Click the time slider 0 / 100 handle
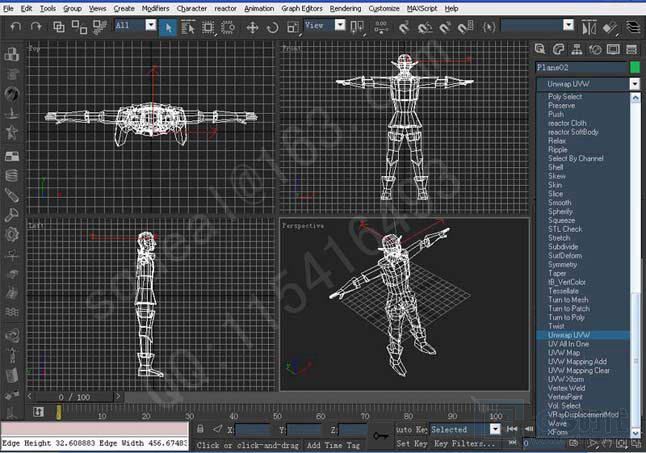 pos(74,397)
